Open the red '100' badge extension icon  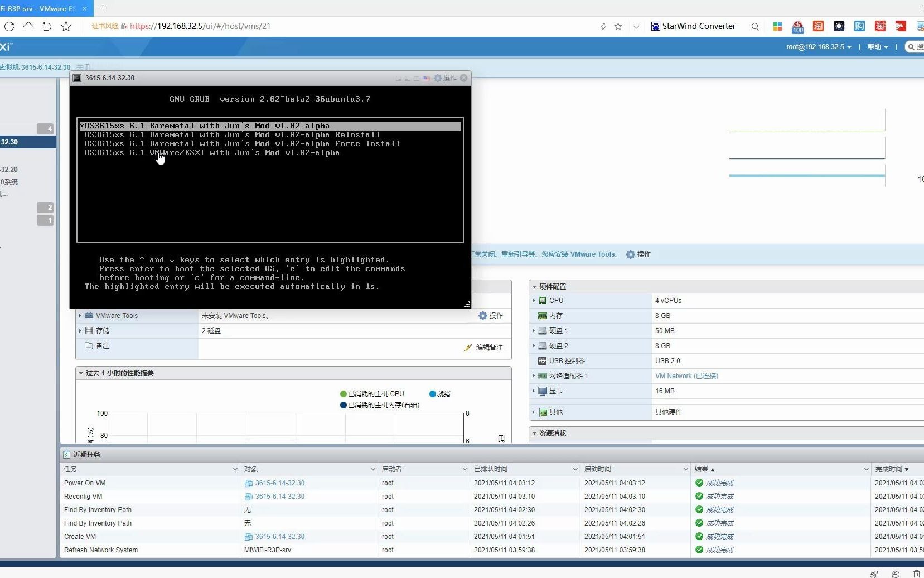(x=798, y=26)
